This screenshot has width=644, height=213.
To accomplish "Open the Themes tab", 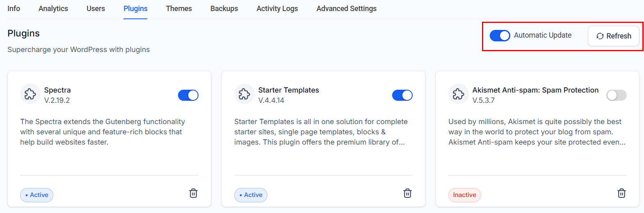I will 179,9.
